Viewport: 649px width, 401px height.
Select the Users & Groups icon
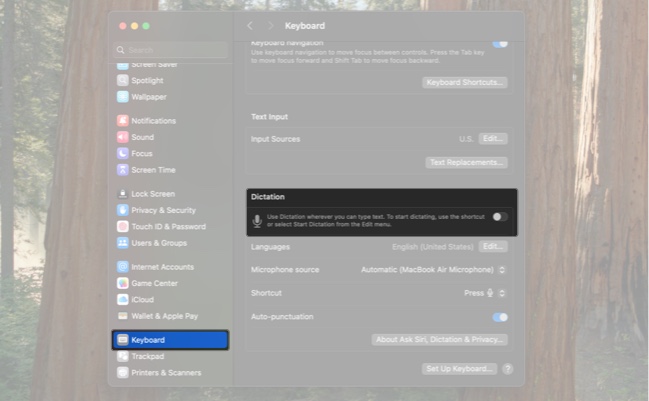tap(123, 243)
